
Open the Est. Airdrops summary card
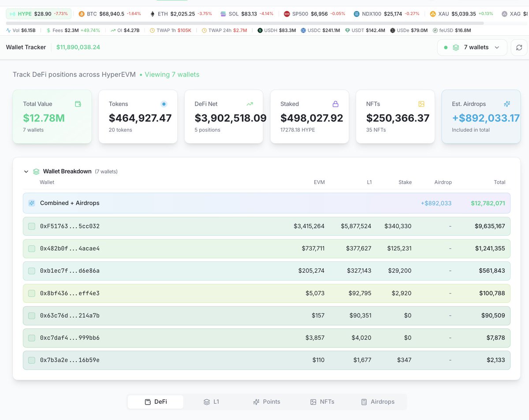coord(481,117)
